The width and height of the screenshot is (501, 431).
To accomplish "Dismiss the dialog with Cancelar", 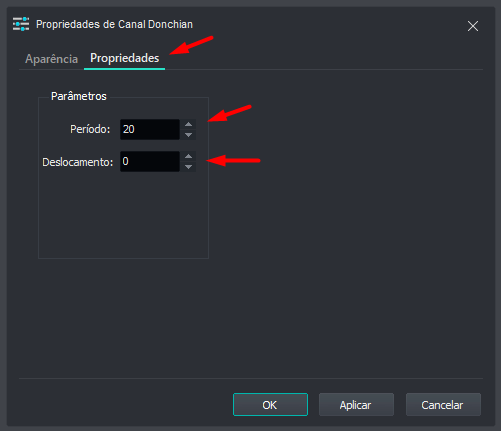I will click(x=443, y=405).
